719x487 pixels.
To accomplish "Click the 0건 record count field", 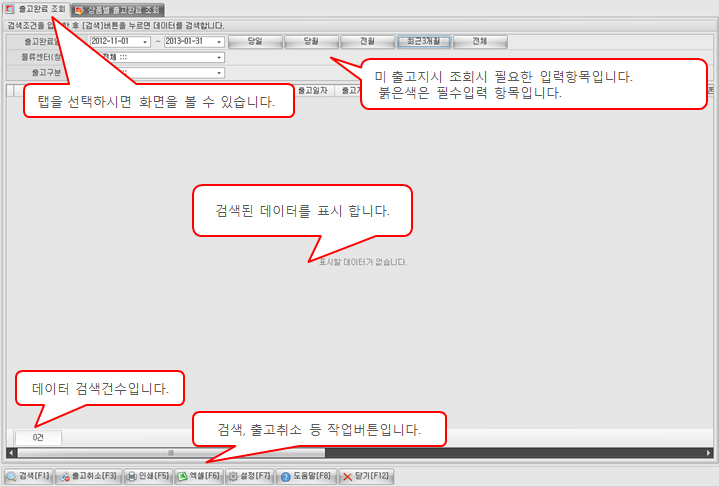I will (x=38, y=437).
